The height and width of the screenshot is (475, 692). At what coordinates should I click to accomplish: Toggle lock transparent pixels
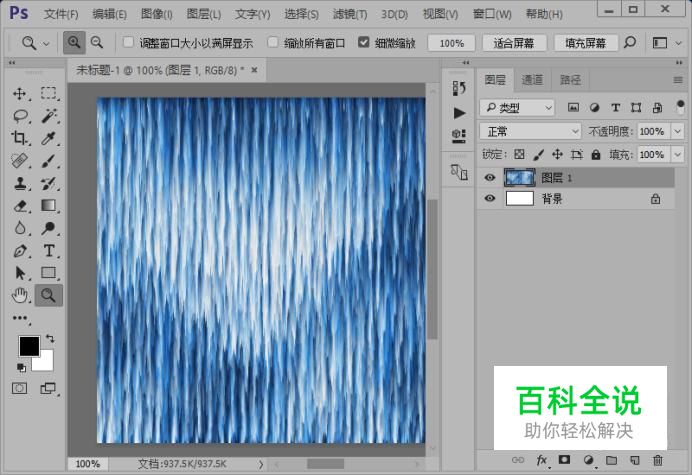click(519, 155)
